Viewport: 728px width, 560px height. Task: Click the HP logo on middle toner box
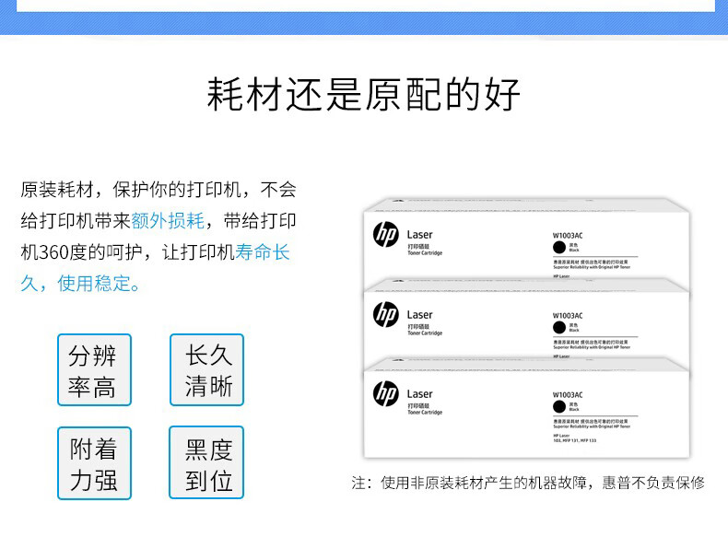pyautogui.click(x=386, y=315)
